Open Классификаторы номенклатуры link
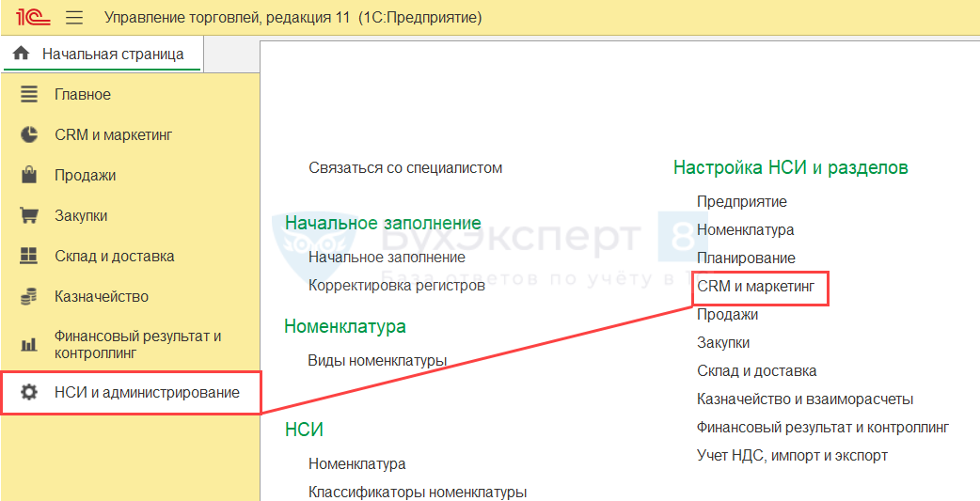 418,492
